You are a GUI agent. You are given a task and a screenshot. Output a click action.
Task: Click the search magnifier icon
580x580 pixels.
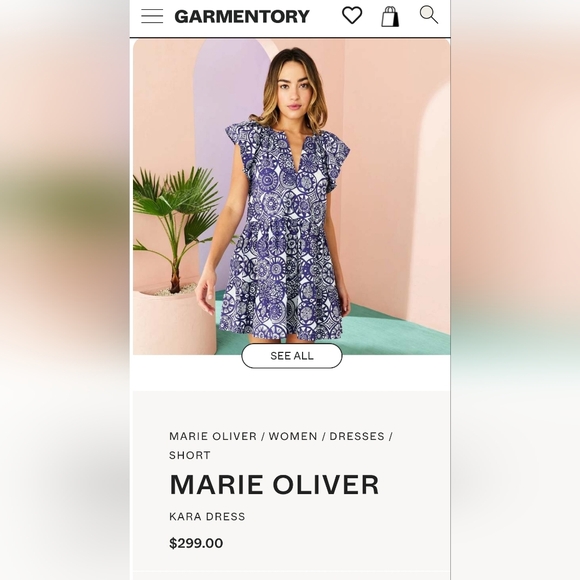coord(429,15)
